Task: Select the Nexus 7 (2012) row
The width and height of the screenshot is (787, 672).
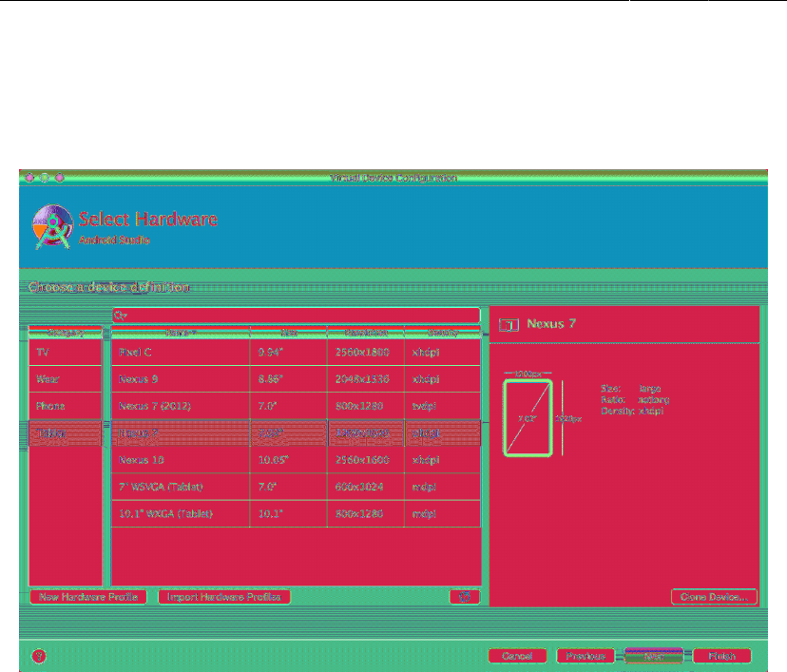Action: [x=296, y=406]
